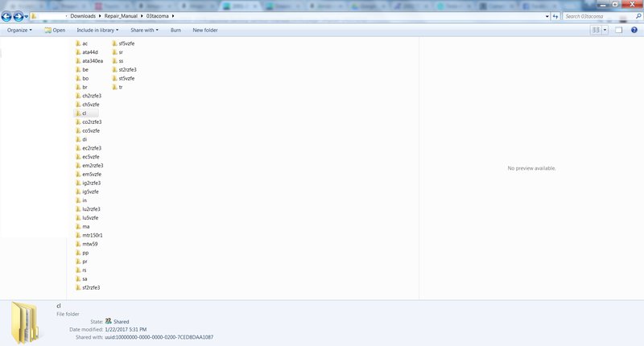Select the ch5vzfe folder
The image size is (644, 346).
tap(88, 105)
